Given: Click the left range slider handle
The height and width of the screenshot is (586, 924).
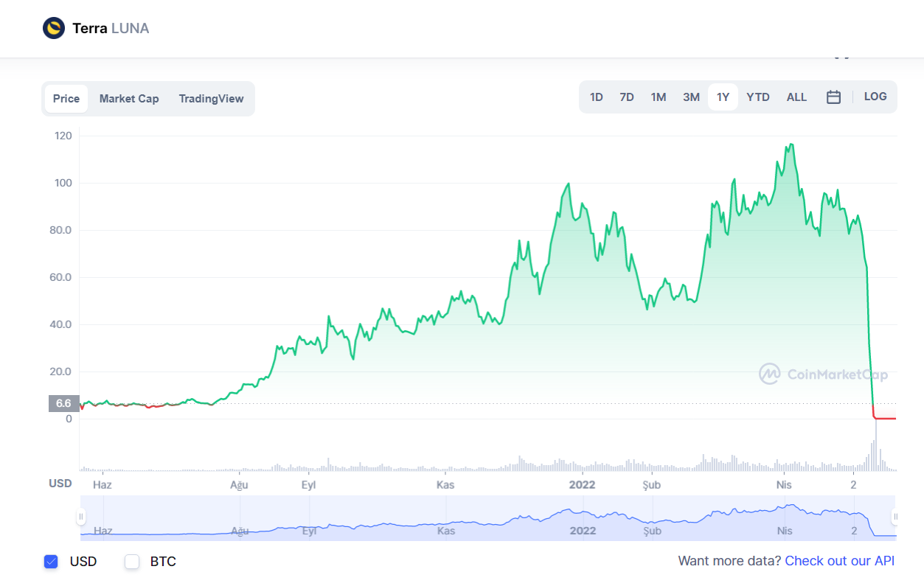Looking at the screenshot, I should (81, 517).
